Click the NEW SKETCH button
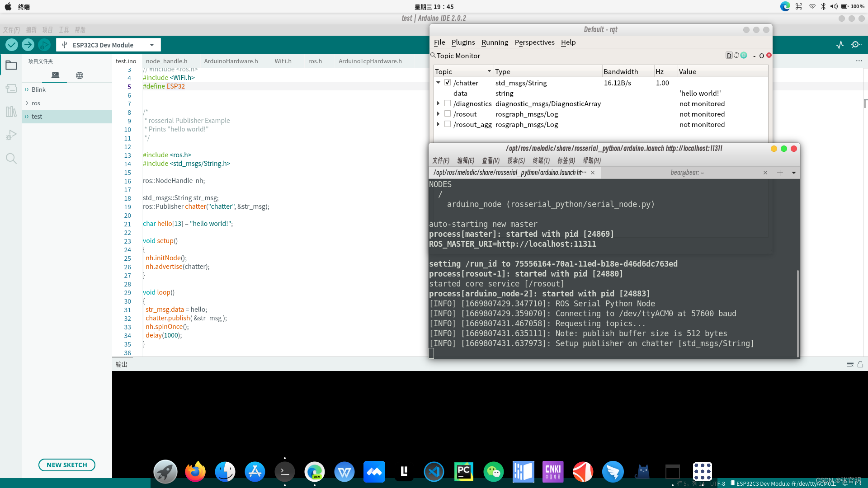This screenshot has width=868, height=488. (x=66, y=465)
